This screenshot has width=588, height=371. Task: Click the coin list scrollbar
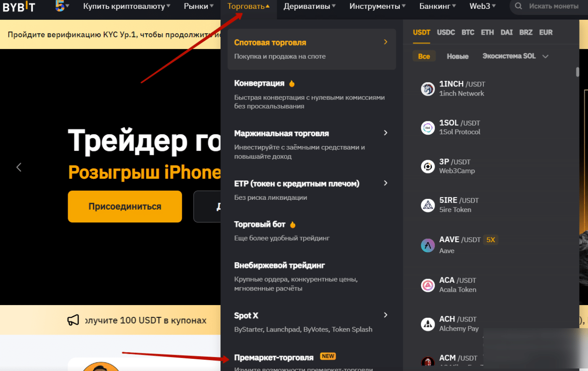[577, 72]
